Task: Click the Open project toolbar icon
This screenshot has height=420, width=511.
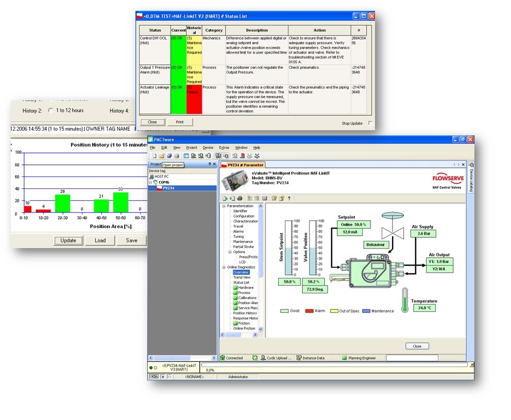Action: [x=161, y=155]
